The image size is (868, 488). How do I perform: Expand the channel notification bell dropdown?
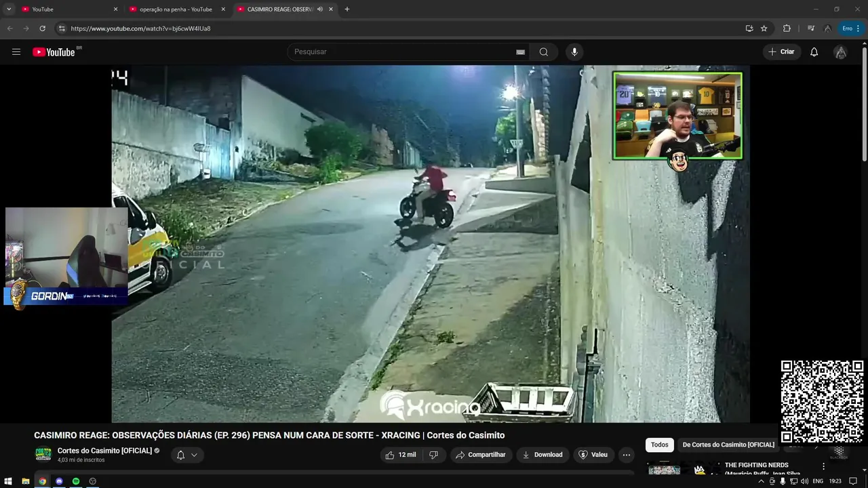[x=186, y=455]
